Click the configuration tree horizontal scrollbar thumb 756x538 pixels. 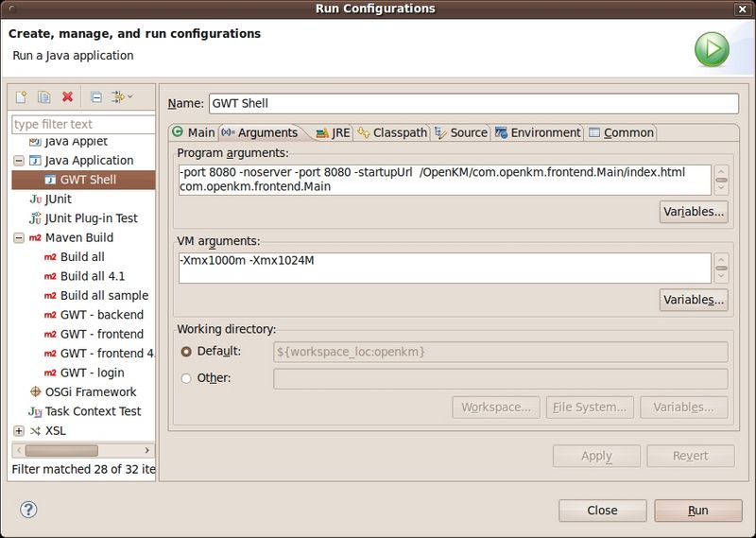(x=61, y=450)
